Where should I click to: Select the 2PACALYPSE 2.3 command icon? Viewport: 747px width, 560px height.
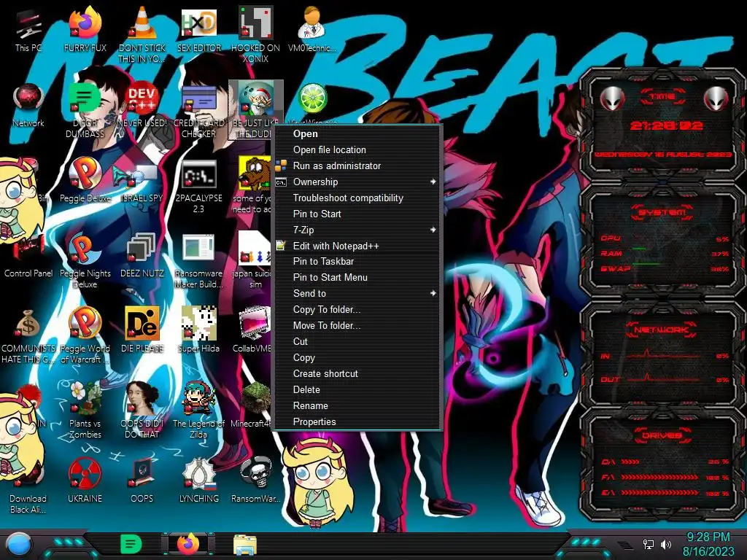[x=198, y=186]
